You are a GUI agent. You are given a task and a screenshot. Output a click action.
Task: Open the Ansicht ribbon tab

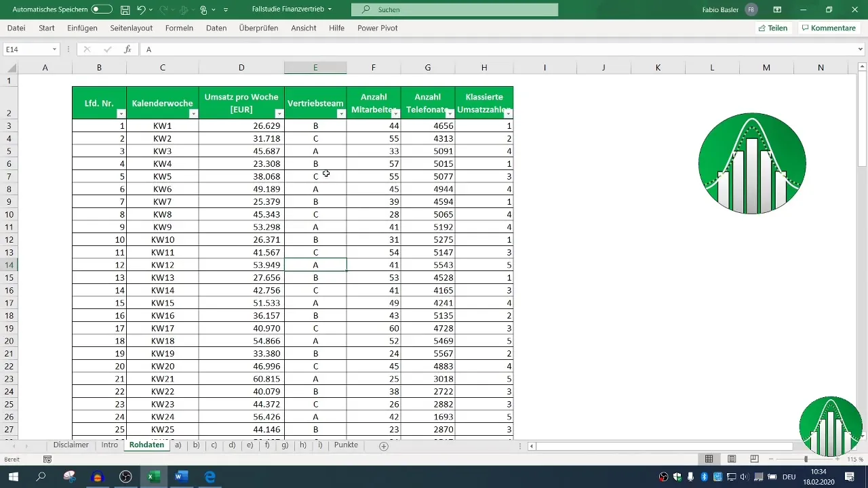pyautogui.click(x=304, y=28)
